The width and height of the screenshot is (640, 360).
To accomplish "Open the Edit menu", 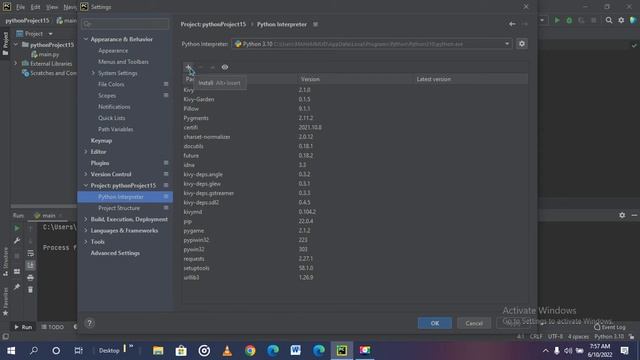I will [x=36, y=7].
